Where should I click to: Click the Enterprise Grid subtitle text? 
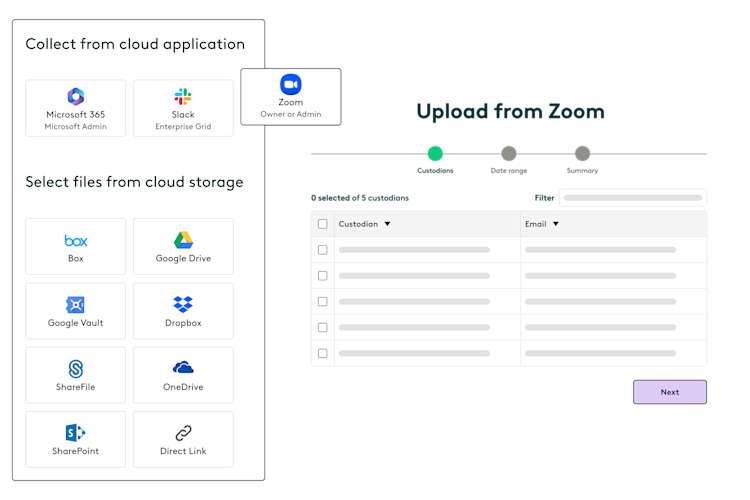183,127
